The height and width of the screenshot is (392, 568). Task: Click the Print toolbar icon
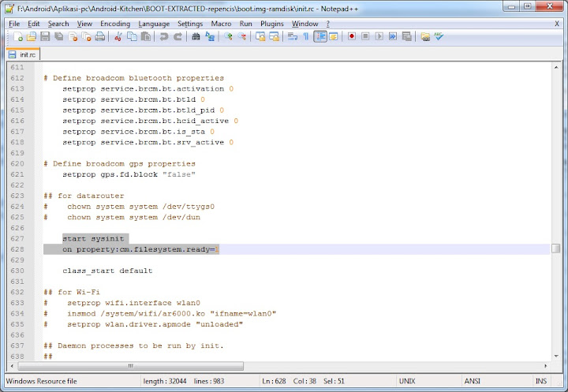click(100, 36)
